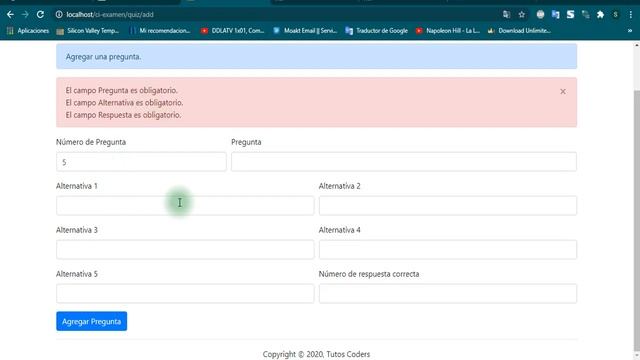Screen dimensions: 640x360
Task: Click the globe extension icon
Action: point(540,15)
